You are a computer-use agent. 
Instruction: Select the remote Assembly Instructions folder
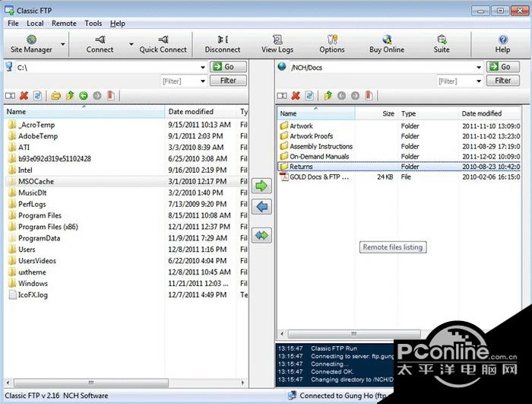pos(400,146)
